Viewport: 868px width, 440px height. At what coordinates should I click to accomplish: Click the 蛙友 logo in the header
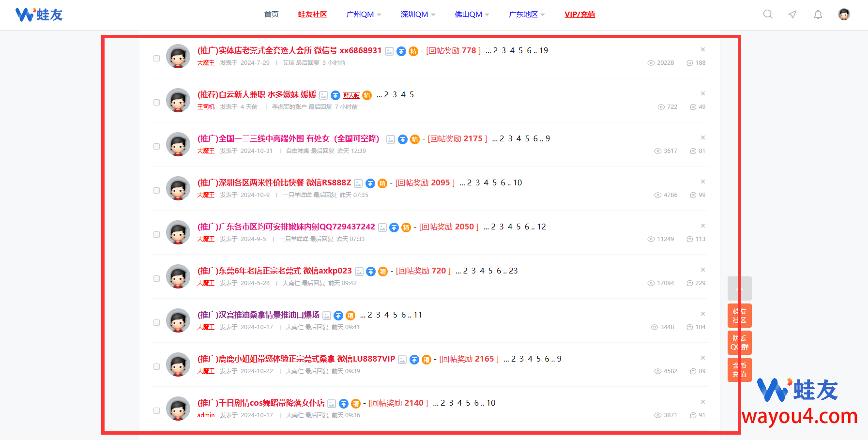[x=39, y=15]
